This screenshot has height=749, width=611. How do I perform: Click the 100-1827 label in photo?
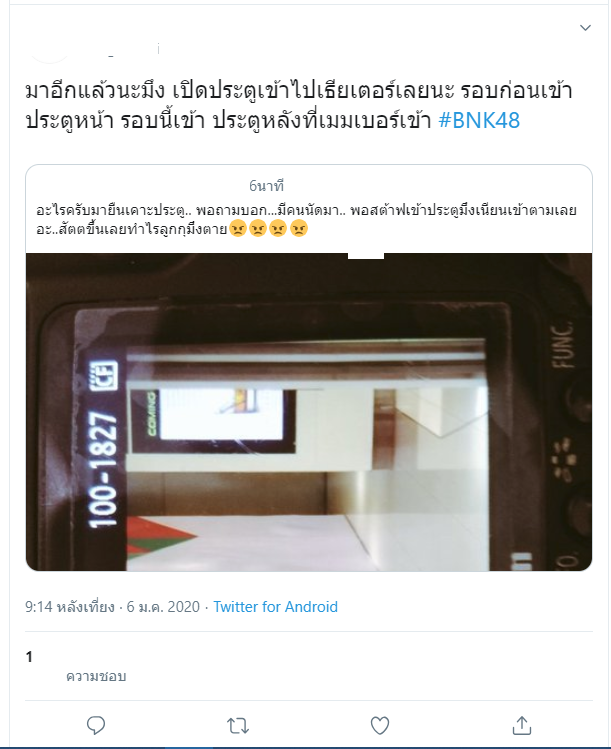tap(103, 470)
